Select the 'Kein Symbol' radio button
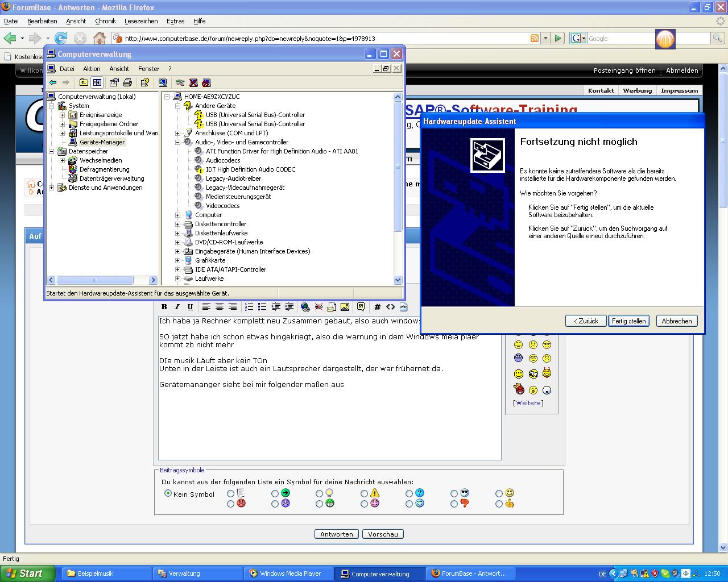The width and height of the screenshot is (728, 582). [168, 493]
